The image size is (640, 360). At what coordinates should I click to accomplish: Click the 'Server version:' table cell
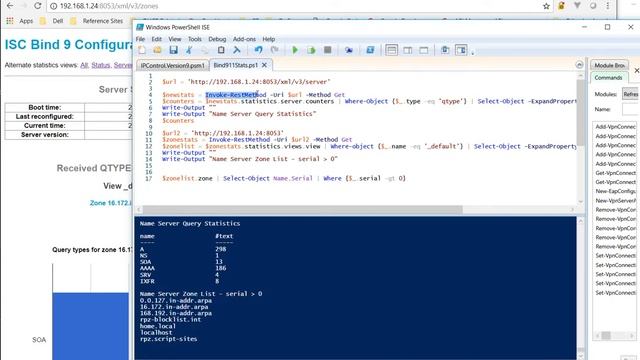[44, 135]
